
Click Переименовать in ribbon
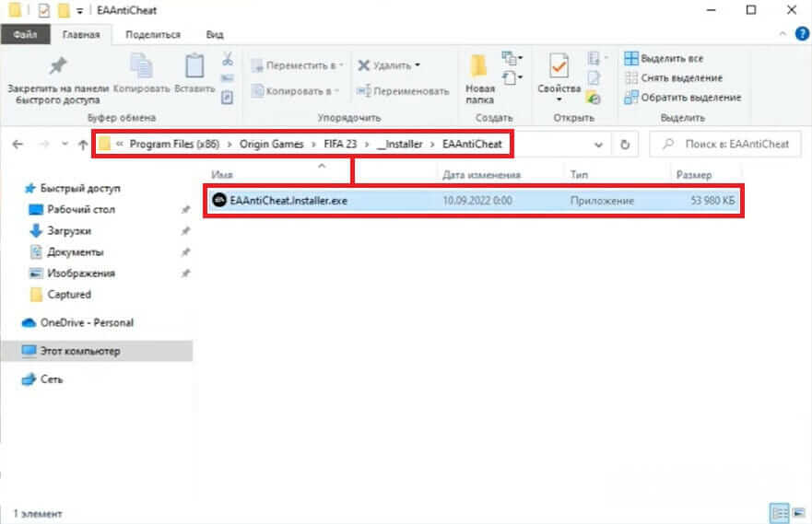pyautogui.click(x=403, y=91)
